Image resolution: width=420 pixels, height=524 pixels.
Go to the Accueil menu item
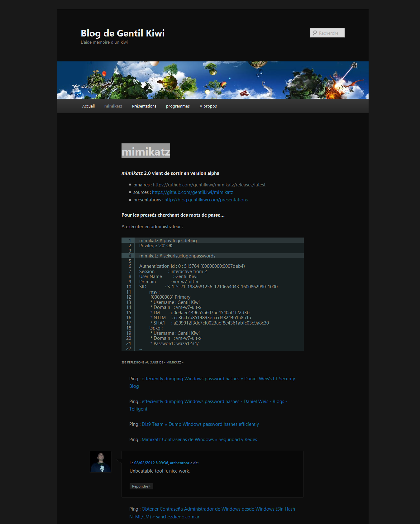[88, 106]
